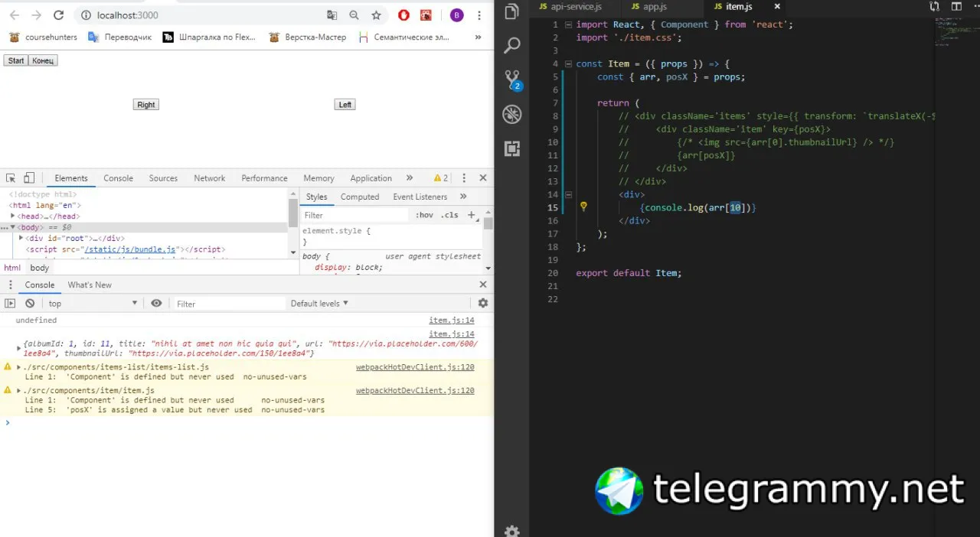Collapse the body element node
This screenshot has width=980, height=537.
13,227
